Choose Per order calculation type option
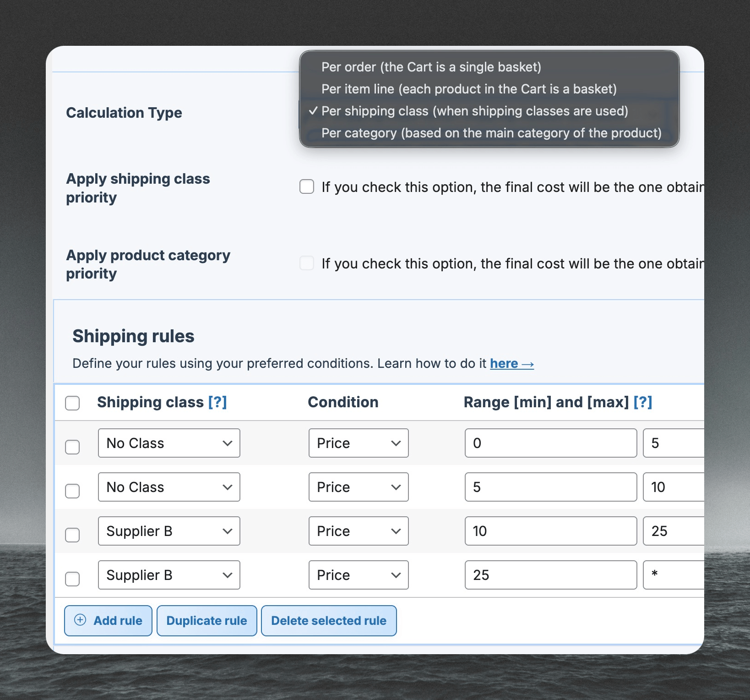This screenshot has height=700, width=750. click(431, 67)
